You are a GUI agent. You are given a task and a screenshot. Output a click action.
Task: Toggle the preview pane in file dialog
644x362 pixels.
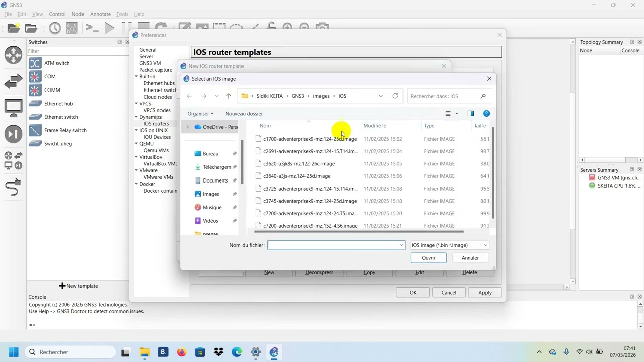point(471,114)
